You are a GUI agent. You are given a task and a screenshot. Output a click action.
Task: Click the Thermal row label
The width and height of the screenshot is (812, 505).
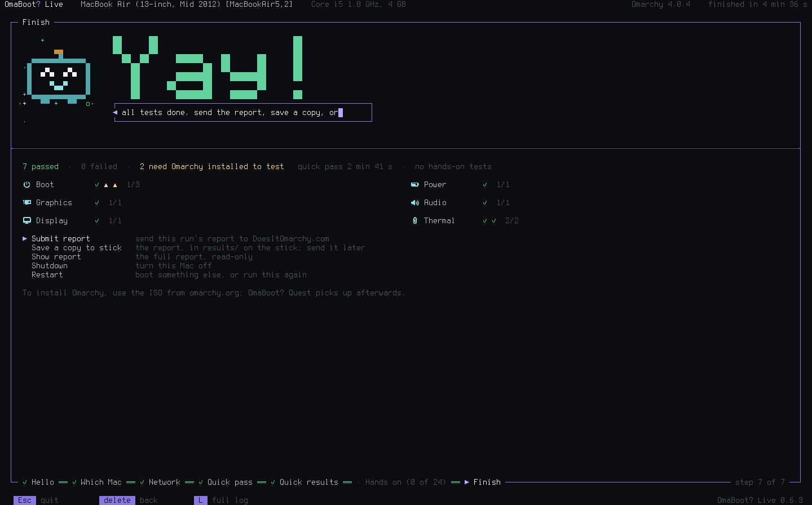tap(439, 220)
